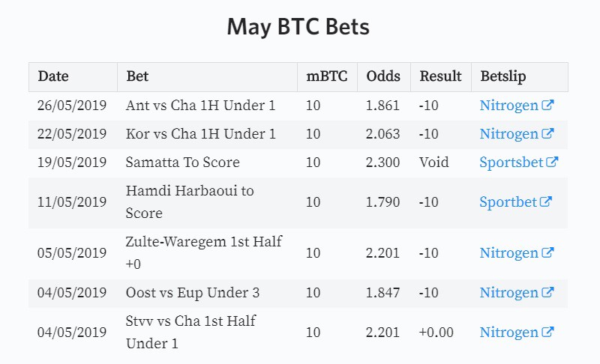Open Nitrogen betslip for Ant vs Cha bet
This screenshot has width=600, height=364.
509,106
